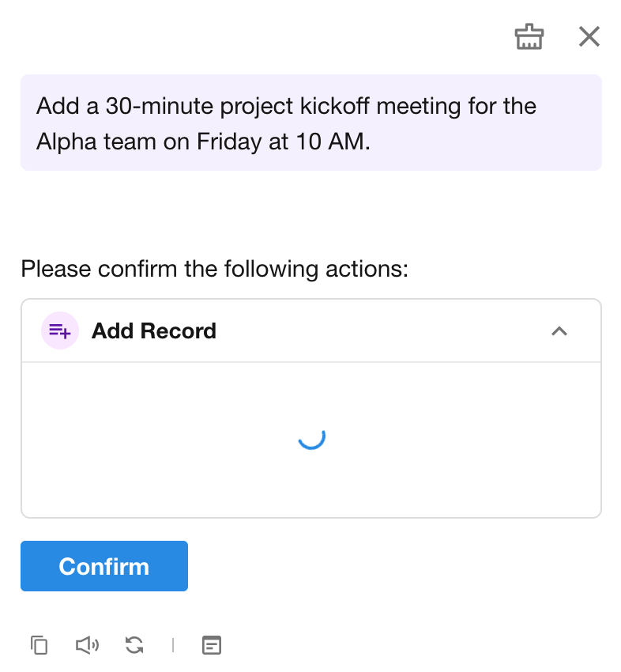Click the "Please confirm the following actions" text
This screenshot has width=621, height=672.
tap(215, 269)
